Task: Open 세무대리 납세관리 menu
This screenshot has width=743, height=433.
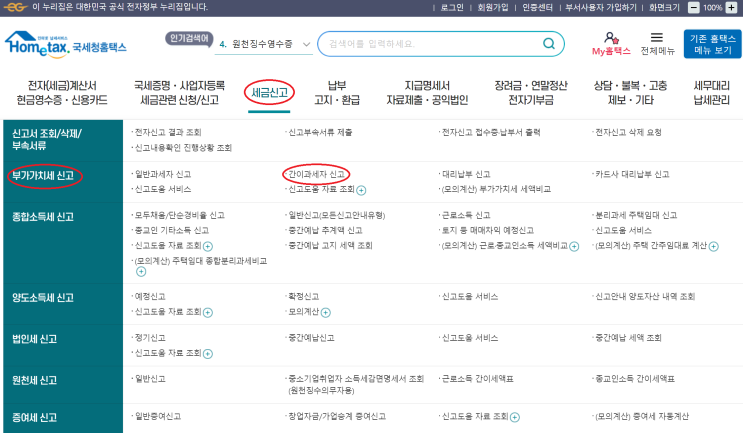Action: click(711, 93)
